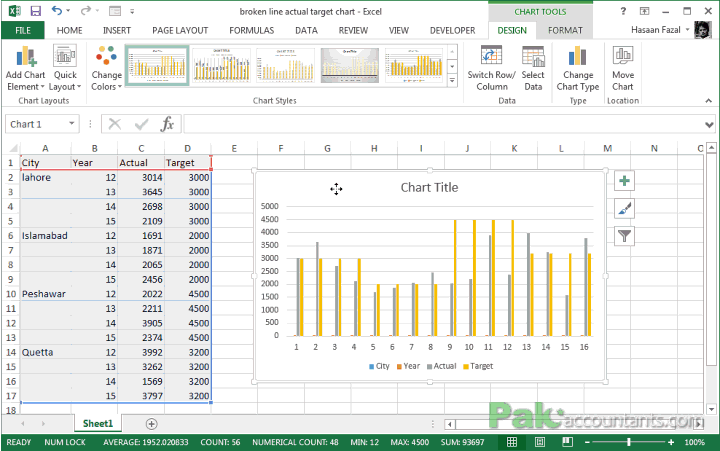This screenshot has height=451, width=720.
Task: Switch to Page Layout view icon
Action: coord(540,442)
